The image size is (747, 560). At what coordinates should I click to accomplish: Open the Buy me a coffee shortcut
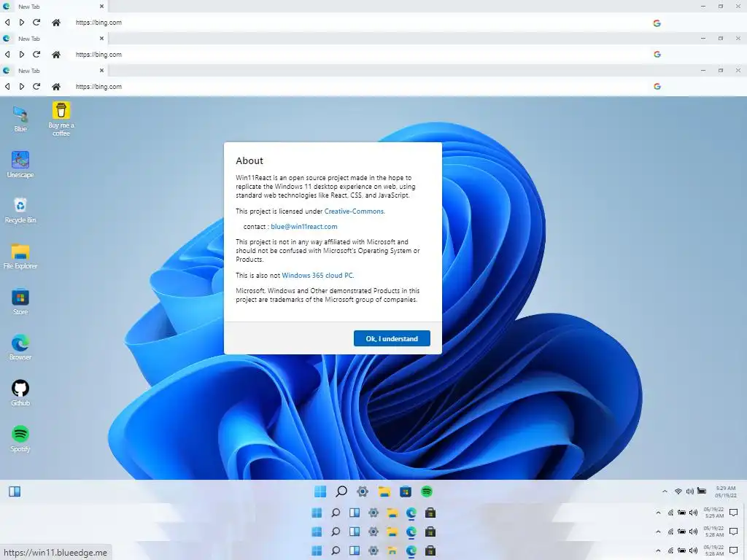(x=61, y=119)
